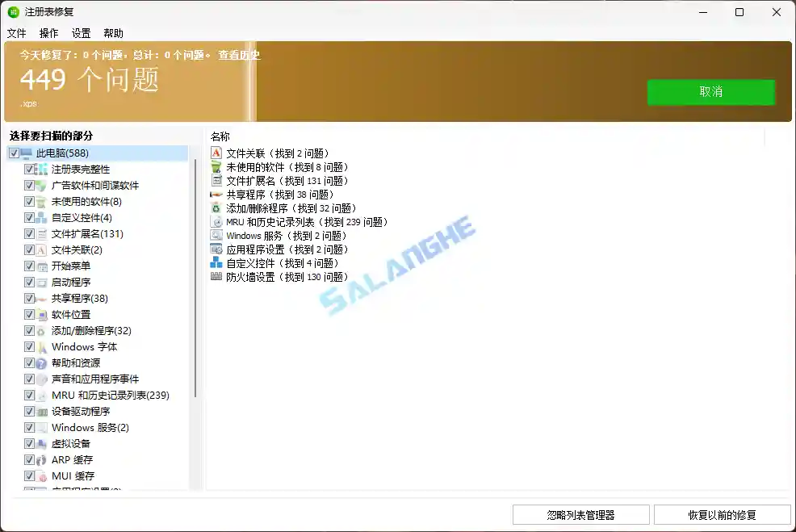The height and width of the screenshot is (532, 796).
Task: Select the 防火墙设置（找到 130 问题）row
Action: click(x=279, y=277)
